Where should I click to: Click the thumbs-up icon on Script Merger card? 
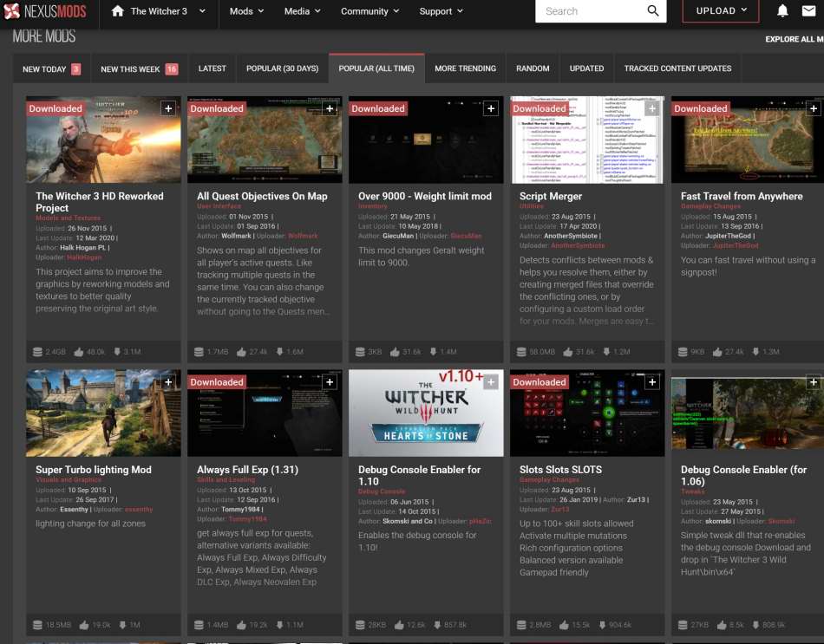tap(568, 352)
